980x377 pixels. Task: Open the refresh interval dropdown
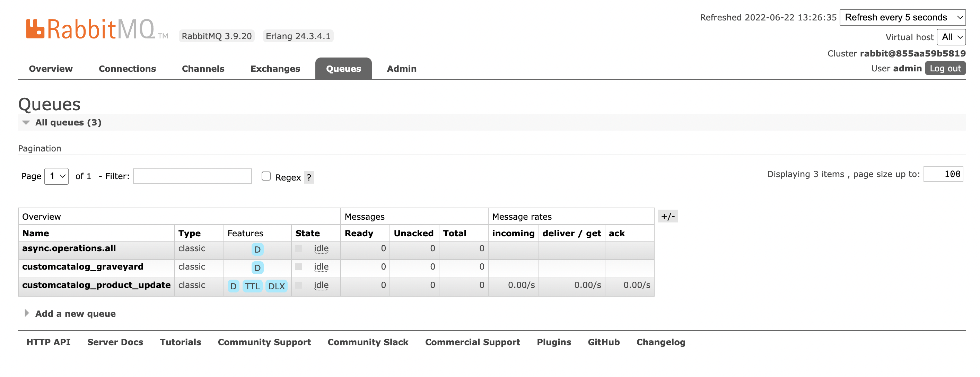point(902,18)
